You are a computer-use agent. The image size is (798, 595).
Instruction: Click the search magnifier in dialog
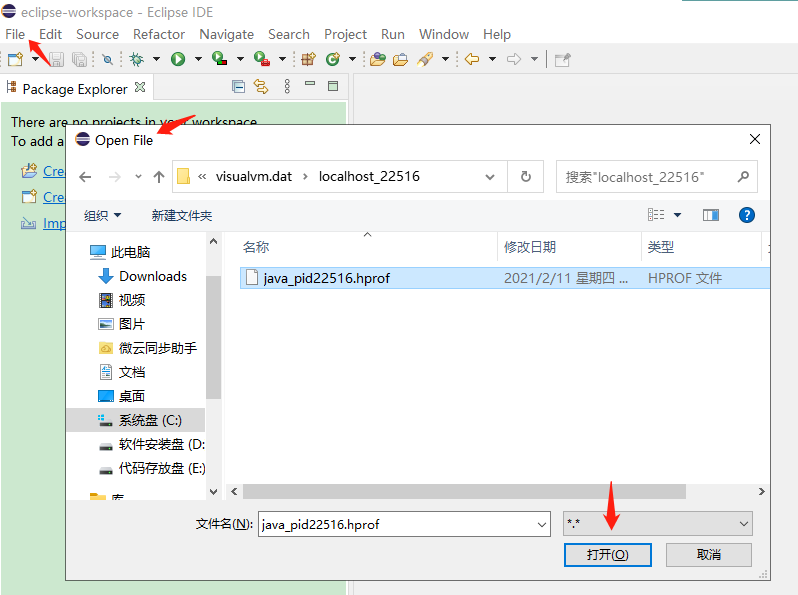tap(743, 177)
